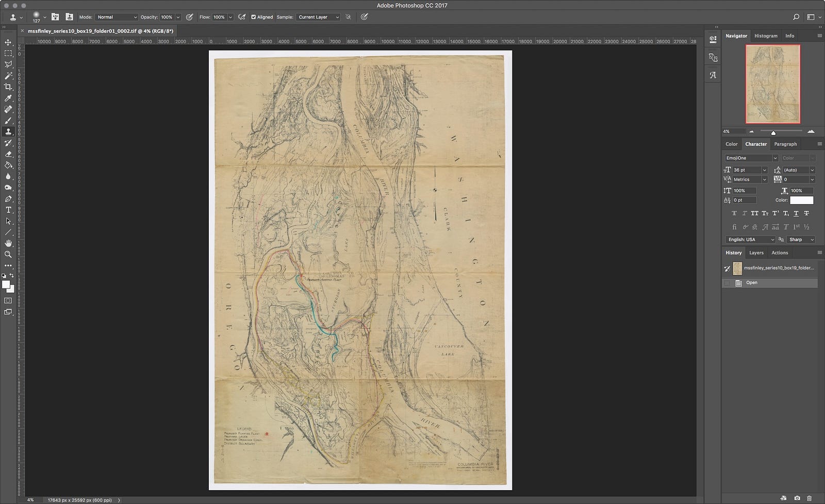Image resolution: width=825 pixels, height=504 pixels.
Task: Click the font size field showing 36 pt
Action: 746,170
